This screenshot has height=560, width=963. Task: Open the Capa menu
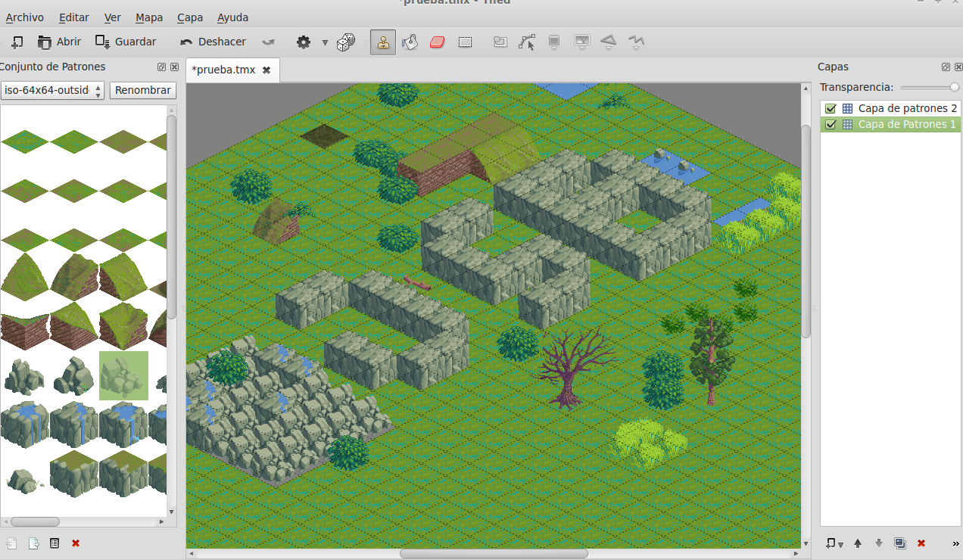tap(190, 17)
